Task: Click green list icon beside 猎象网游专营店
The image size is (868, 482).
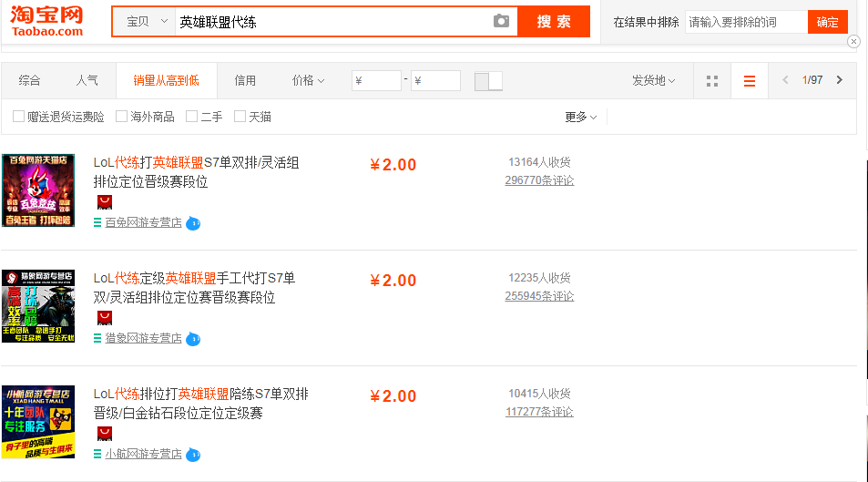Action: pyautogui.click(x=97, y=338)
